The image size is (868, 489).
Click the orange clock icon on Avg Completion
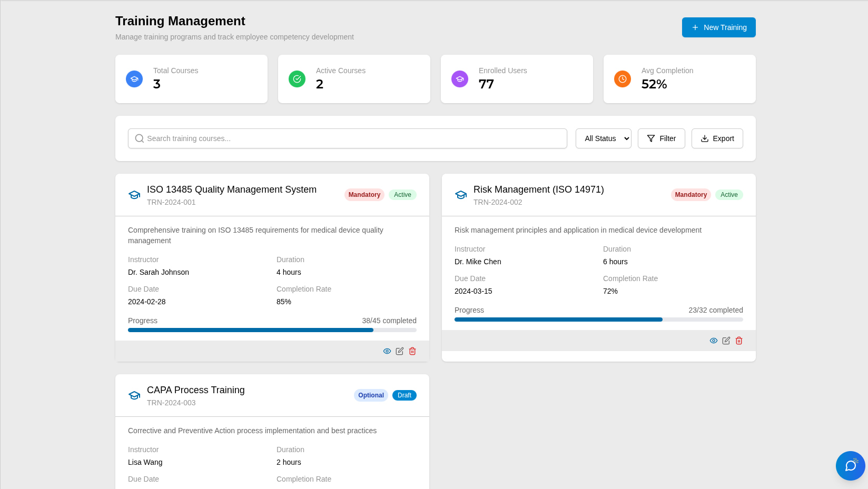click(622, 78)
